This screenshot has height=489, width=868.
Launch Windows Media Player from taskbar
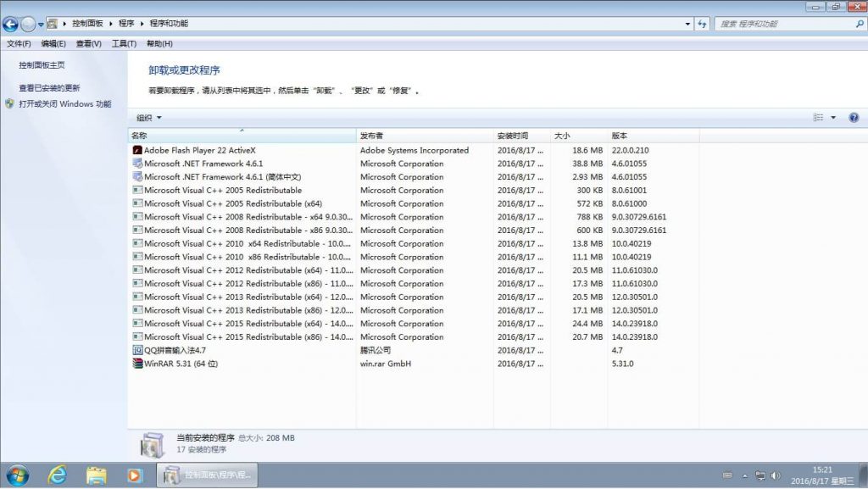point(135,475)
